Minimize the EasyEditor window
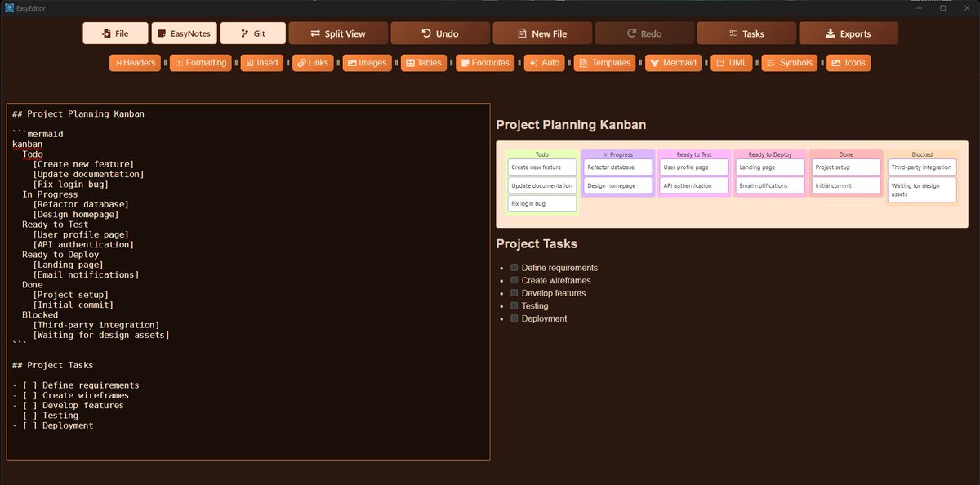 [920, 7]
